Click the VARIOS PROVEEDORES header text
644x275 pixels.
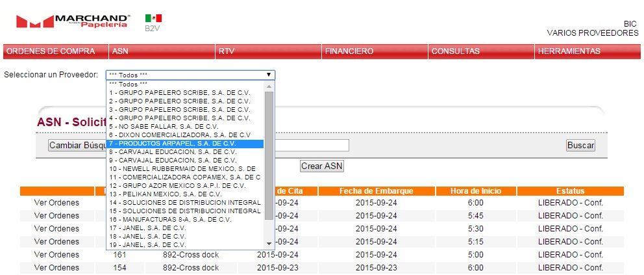(593, 33)
